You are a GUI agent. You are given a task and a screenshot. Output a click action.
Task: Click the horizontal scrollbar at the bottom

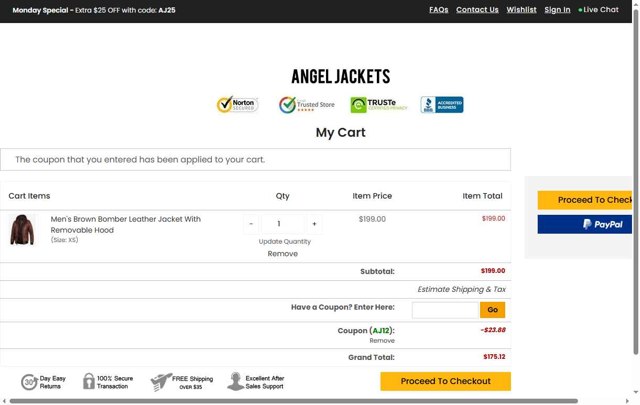[x=294, y=401]
